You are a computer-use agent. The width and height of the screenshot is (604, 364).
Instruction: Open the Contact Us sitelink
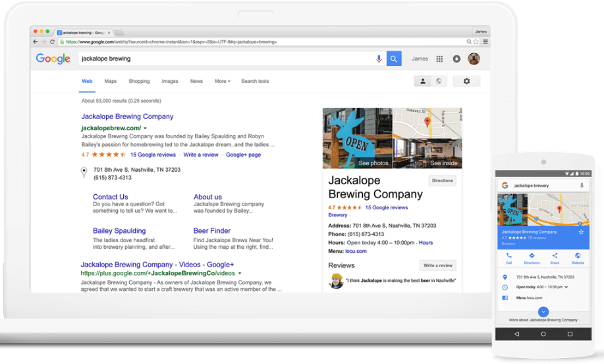click(x=111, y=197)
